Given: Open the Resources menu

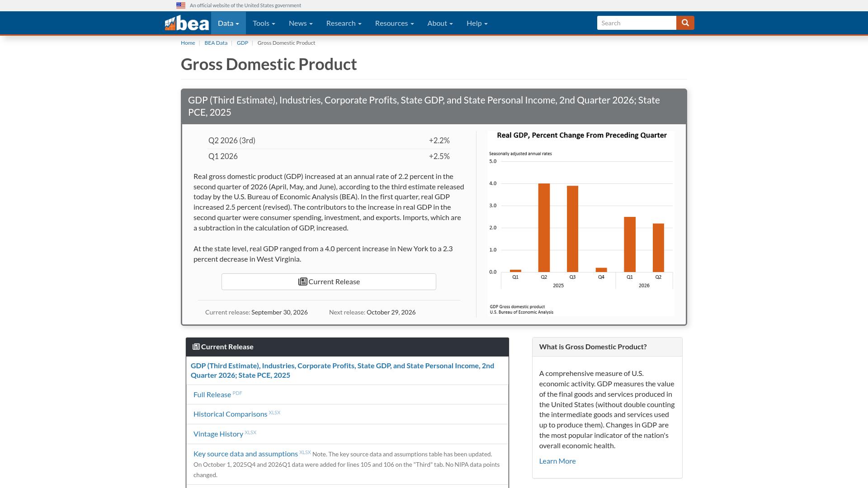Looking at the screenshot, I should pyautogui.click(x=394, y=23).
